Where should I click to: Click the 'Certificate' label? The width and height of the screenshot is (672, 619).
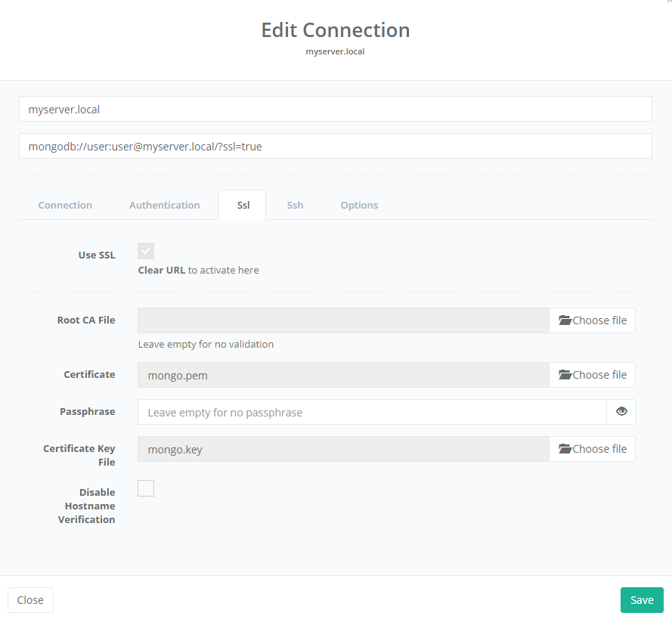(x=89, y=374)
